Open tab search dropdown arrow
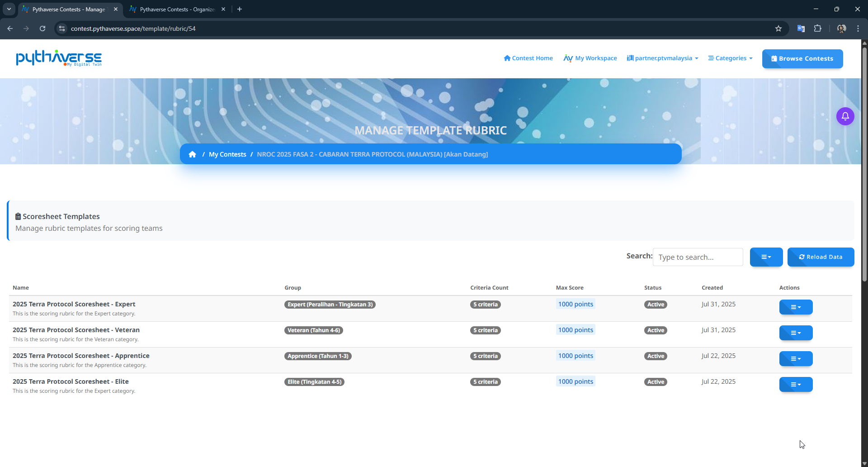This screenshot has height=467, width=868. point(9,9)
